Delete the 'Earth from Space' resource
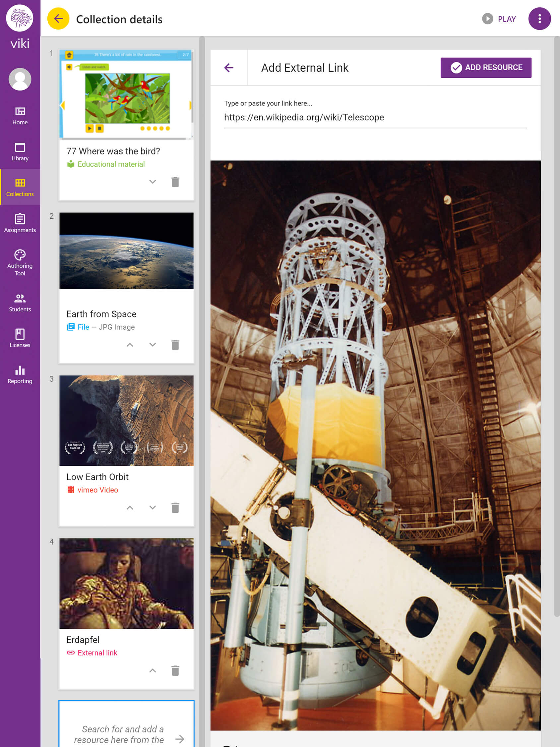Image resolution: width=560 pixels, height=747 pixels. pos(175,345)
